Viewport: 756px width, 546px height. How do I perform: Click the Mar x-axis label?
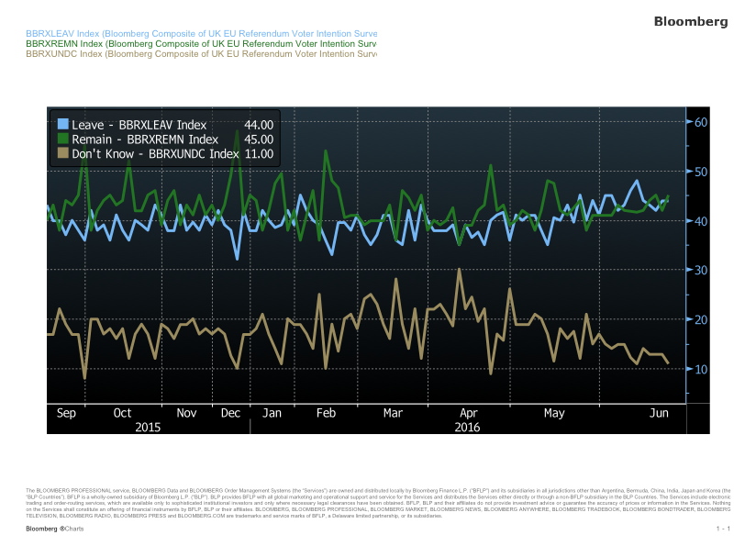point(393,413)
